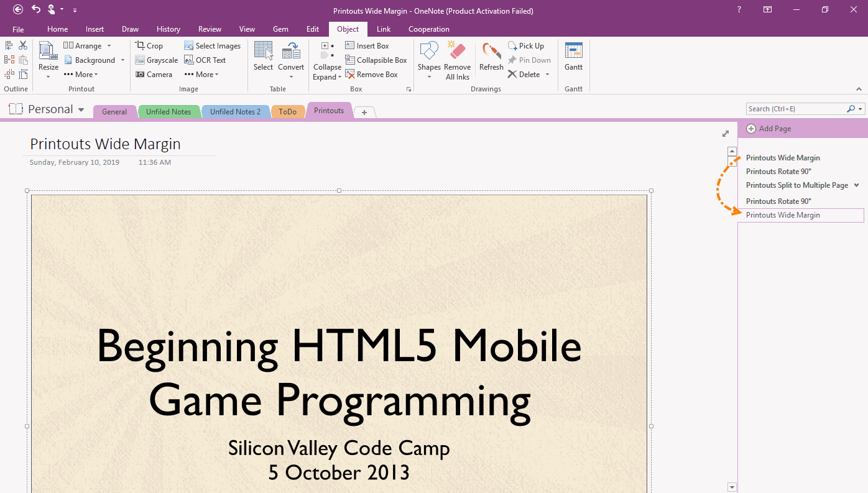This screenshot has height=493, width=868.
Task: Click Insert Box
Action: point(367,46)
